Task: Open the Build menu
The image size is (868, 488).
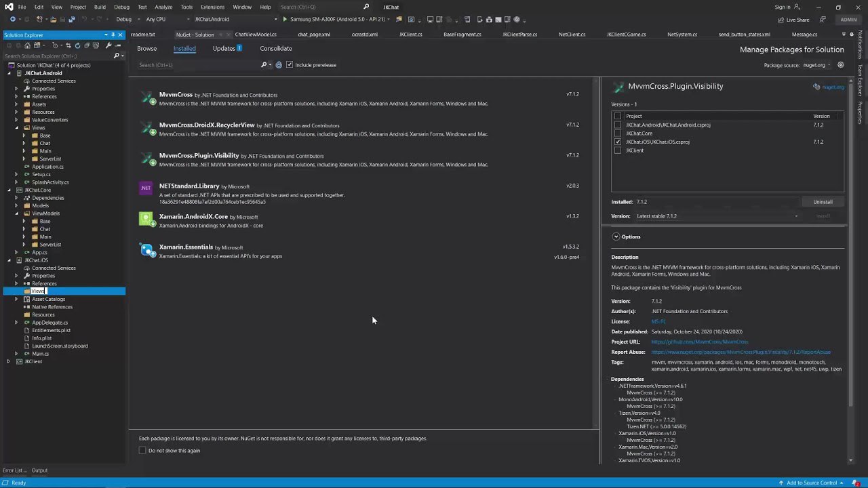Action: [100, 7]
